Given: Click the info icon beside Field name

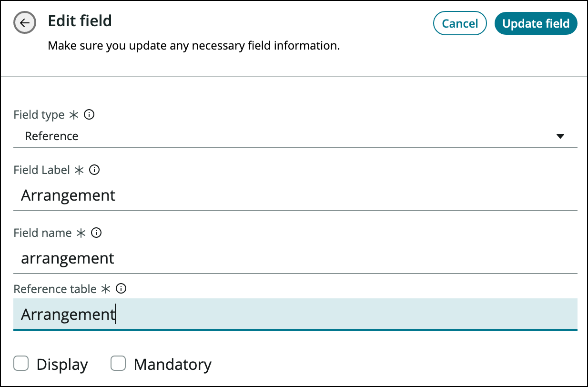Looking at the screenshot, I should 96,233.
